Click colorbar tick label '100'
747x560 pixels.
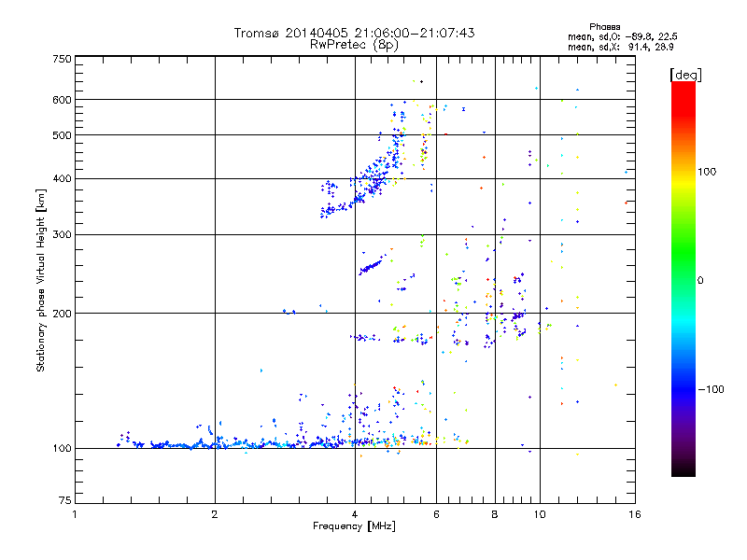pos(707,172)
